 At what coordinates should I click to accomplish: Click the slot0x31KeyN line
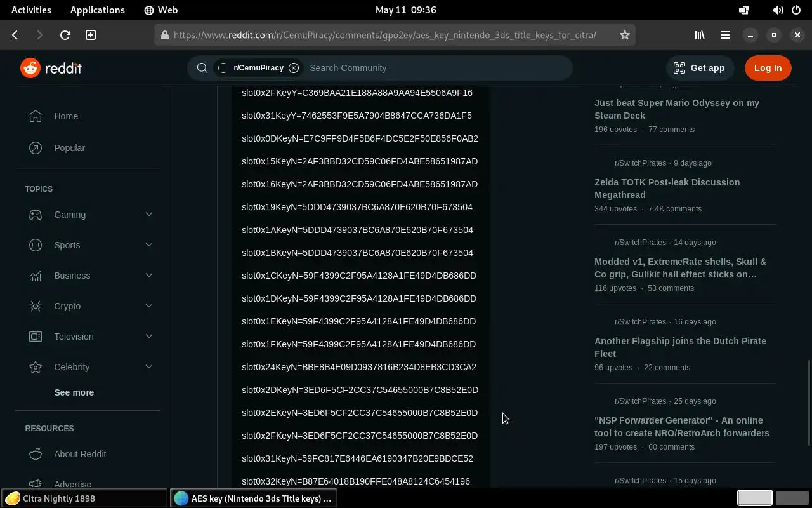coord(357,458)
